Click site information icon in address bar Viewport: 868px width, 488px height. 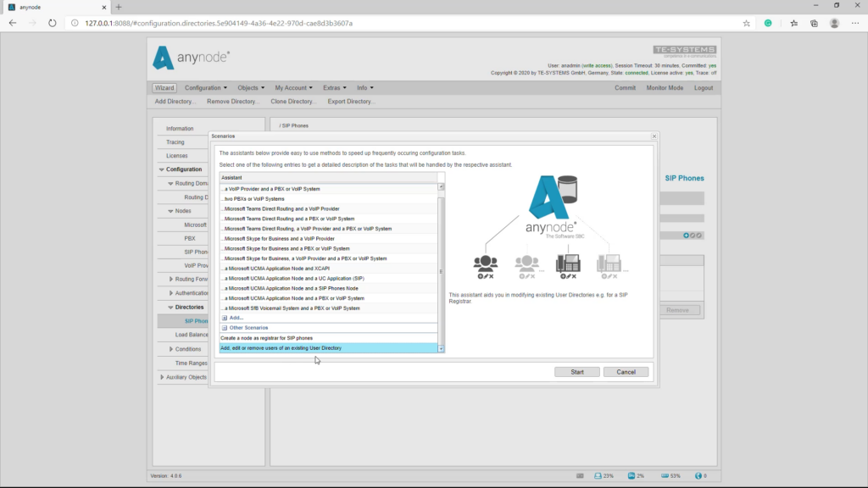(75, 23)
